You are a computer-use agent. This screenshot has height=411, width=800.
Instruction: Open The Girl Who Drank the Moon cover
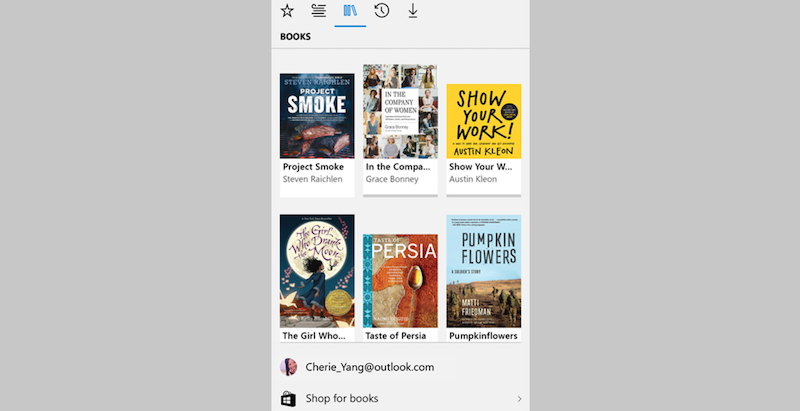[317, 270]
